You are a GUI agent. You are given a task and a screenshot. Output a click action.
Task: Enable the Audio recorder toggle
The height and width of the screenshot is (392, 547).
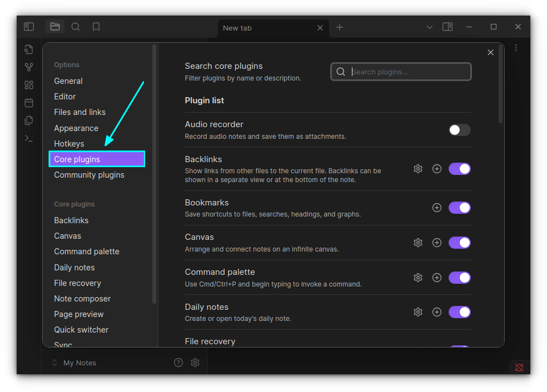pyautogui.click(x=459, y=130)
